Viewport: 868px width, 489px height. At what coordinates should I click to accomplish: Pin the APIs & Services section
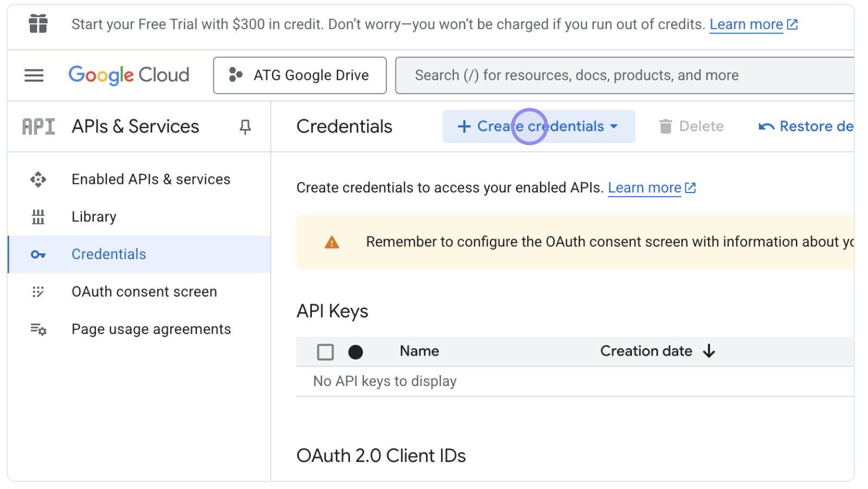coord(246,126)
